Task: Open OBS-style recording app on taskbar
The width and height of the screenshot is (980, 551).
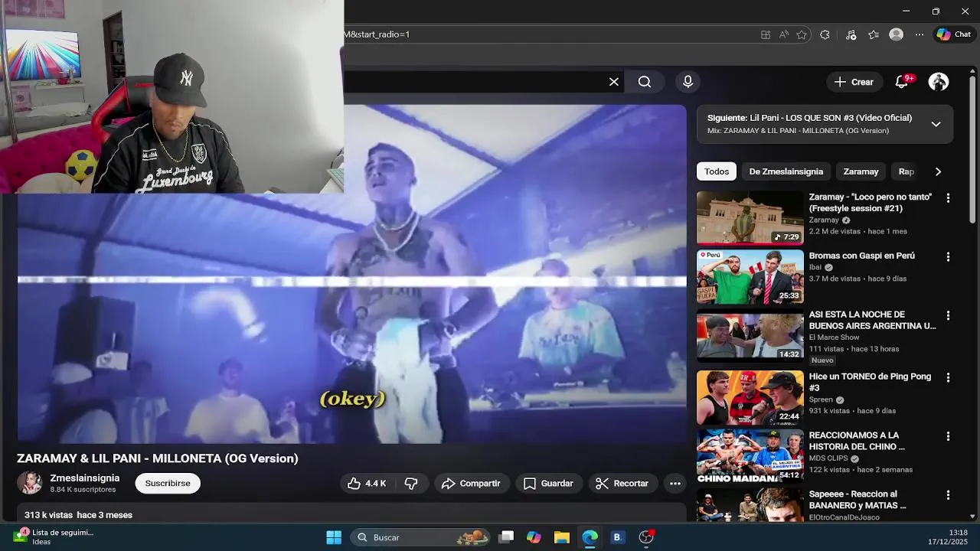Action: point(646,537)
